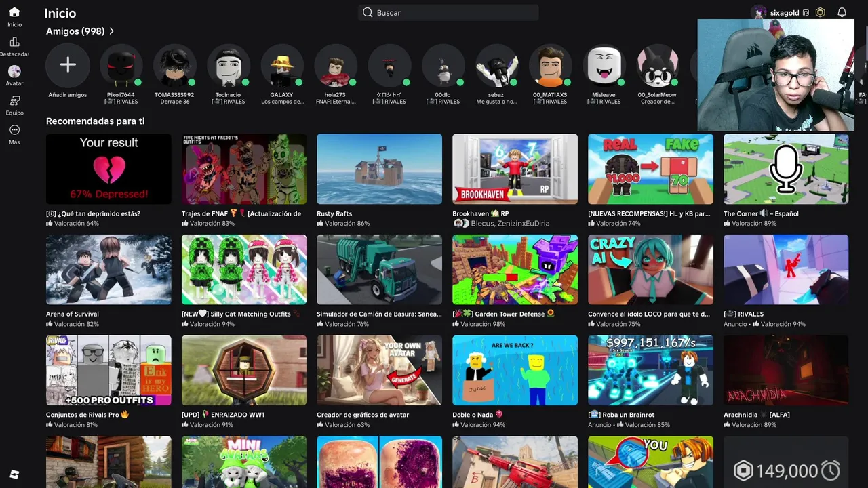Click 'Recomendadas para ti' heading
The width and height of the screenshot is (868, 488).
(x=95, y=121)
